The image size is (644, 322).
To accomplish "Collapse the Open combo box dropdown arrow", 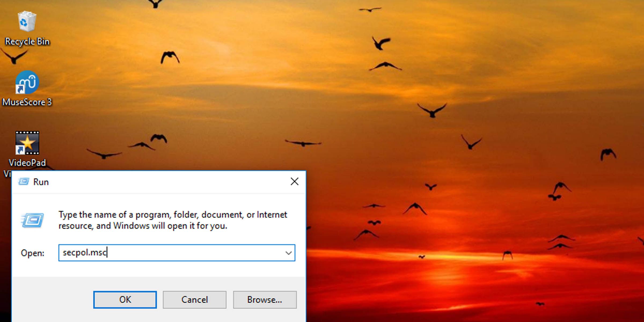I will pos(288,253).
